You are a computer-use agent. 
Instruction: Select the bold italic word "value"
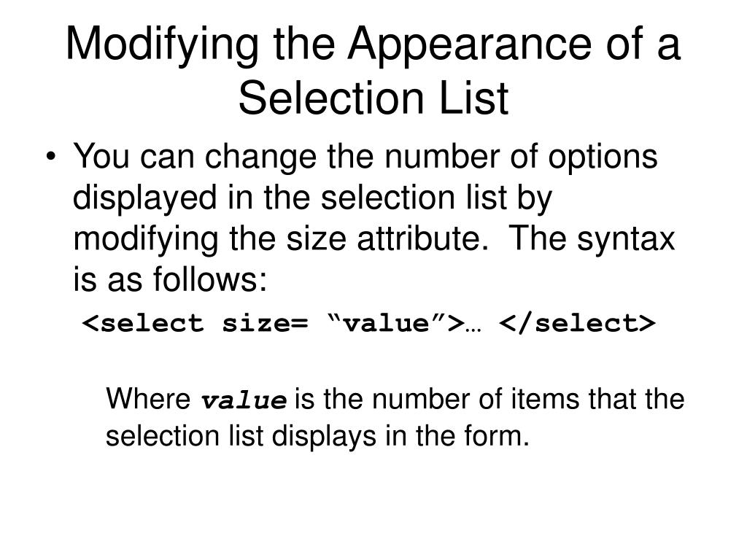(x=244, y=400)
